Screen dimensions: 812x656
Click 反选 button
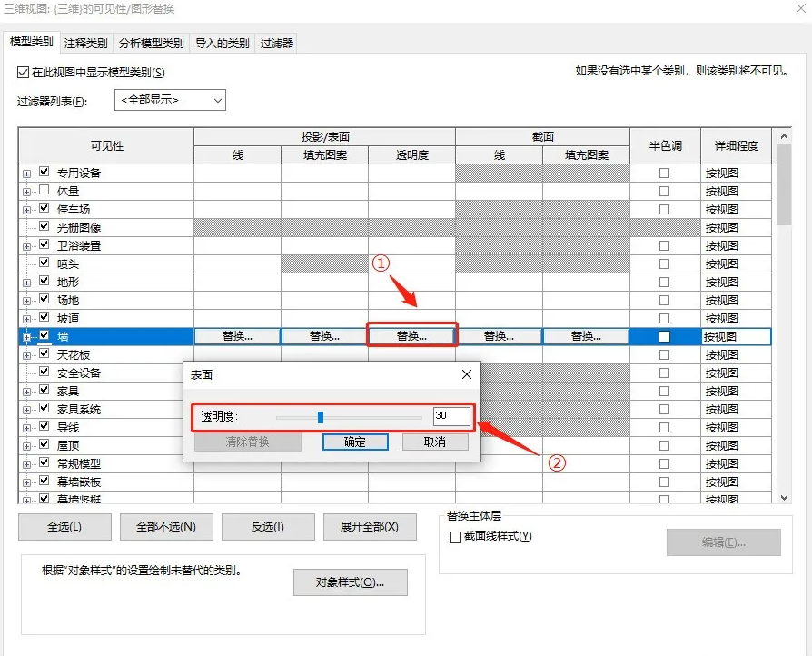[x=268, y=527]
